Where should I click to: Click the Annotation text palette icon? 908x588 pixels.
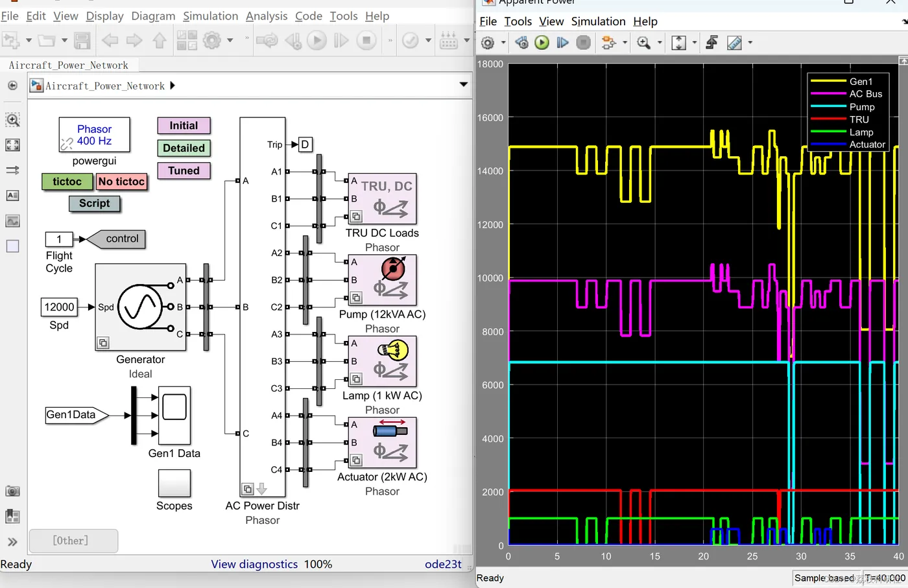click(x=12, y=196)
